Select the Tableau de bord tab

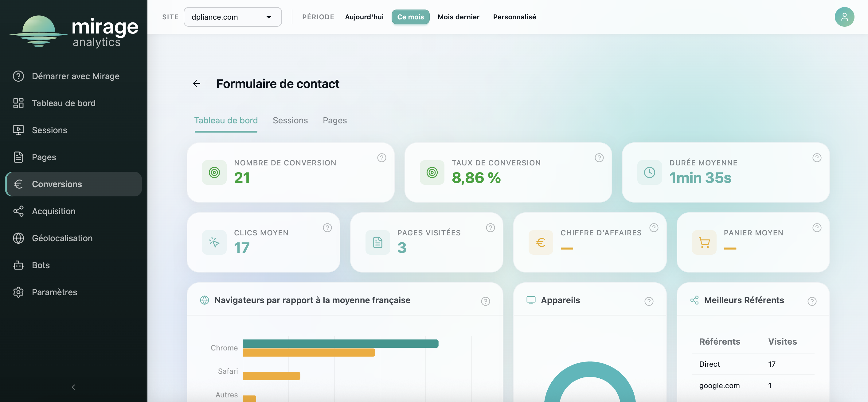coord(226,121)
